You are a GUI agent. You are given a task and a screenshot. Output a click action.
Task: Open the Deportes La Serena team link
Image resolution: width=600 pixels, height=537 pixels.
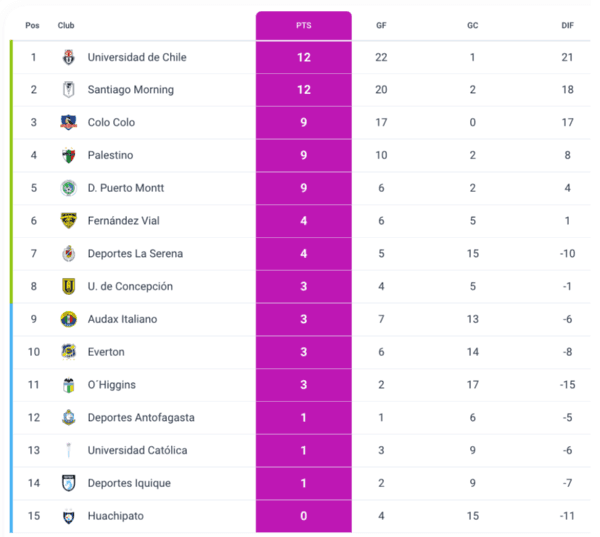point(135,254)
